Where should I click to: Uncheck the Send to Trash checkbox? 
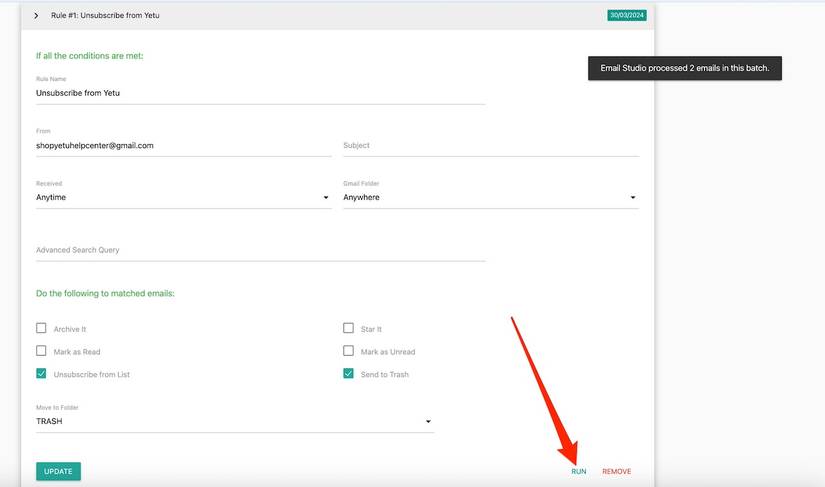coord(348,374)
